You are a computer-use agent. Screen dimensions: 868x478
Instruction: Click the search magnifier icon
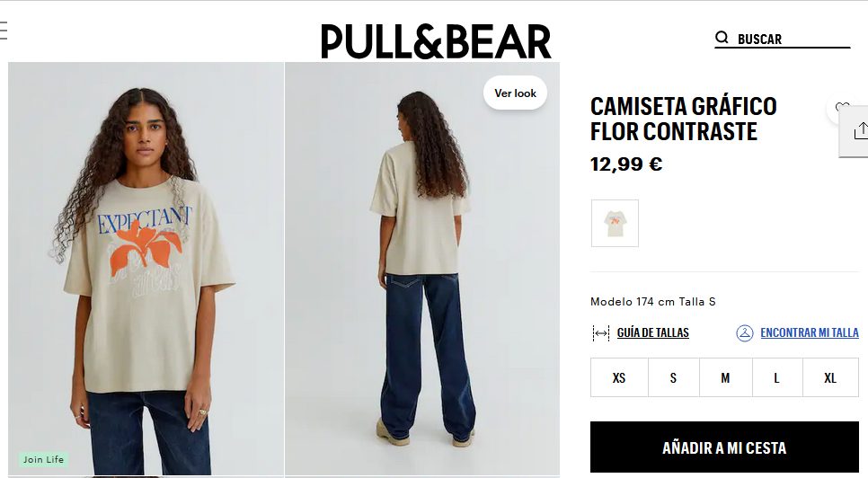pos(722,38)
